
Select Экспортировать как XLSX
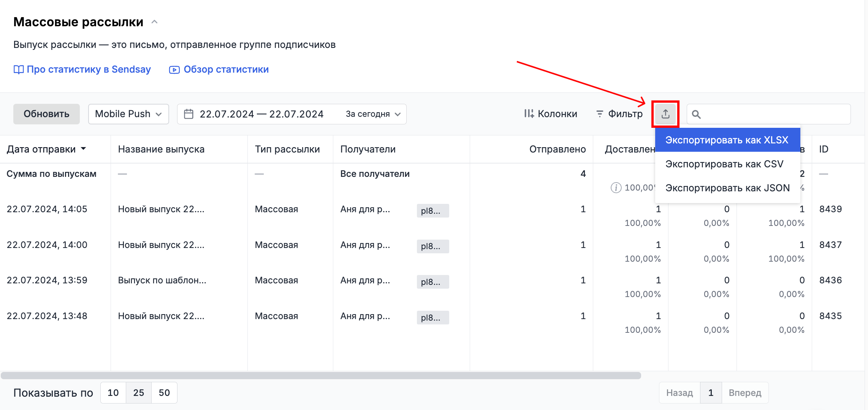727,140
